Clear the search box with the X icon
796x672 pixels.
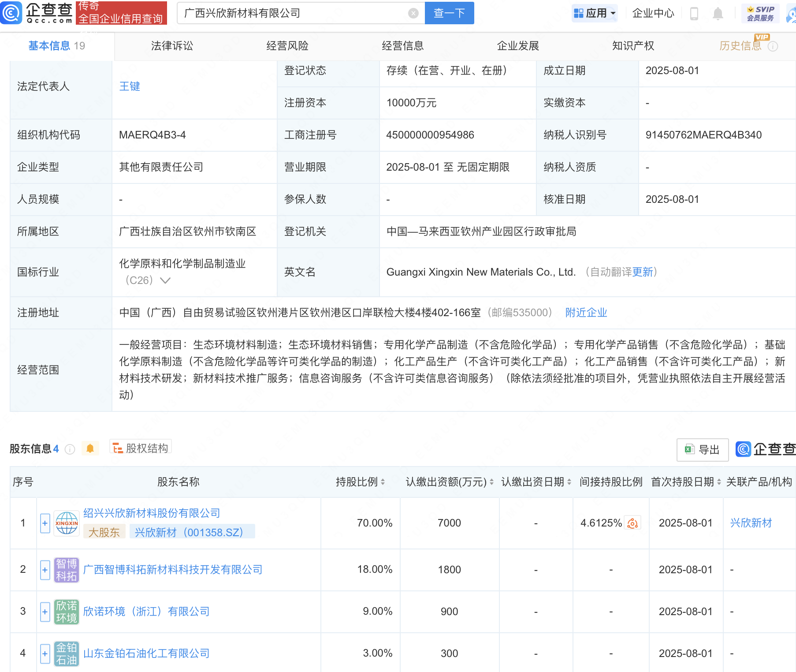point(413,13)
